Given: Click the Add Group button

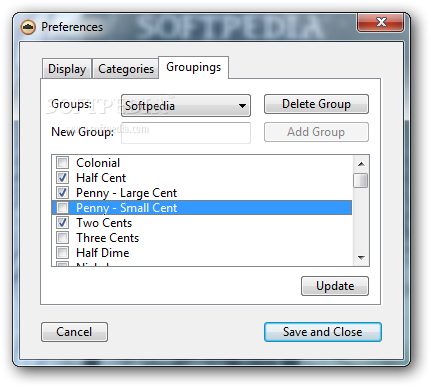Looking at the screenshot, I should pyautogui.click(x=316, y=132).
